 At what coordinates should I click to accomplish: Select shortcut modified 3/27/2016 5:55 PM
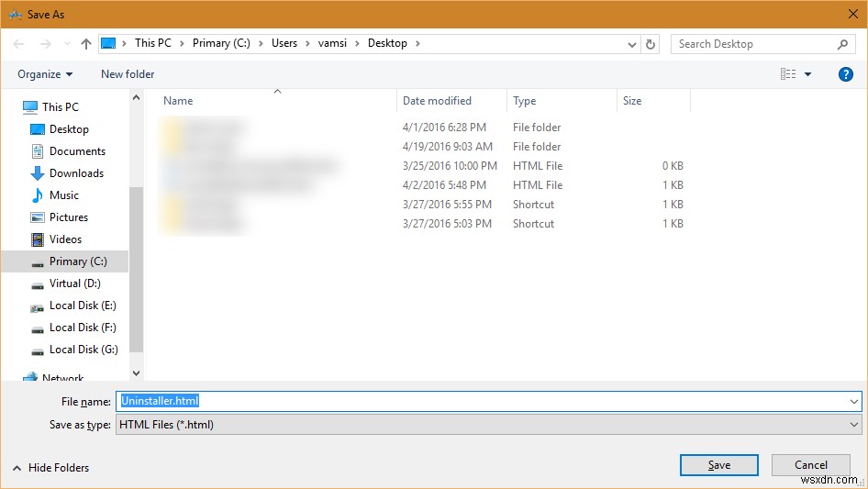point(425,205)
